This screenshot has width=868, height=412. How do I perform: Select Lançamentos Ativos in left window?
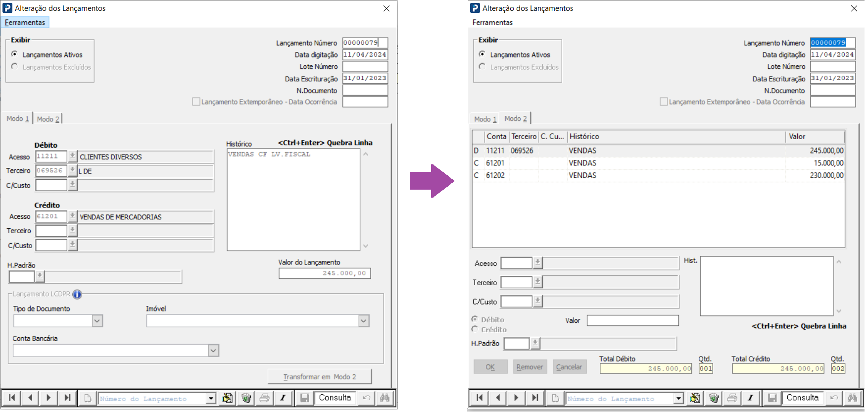(15, 54)
